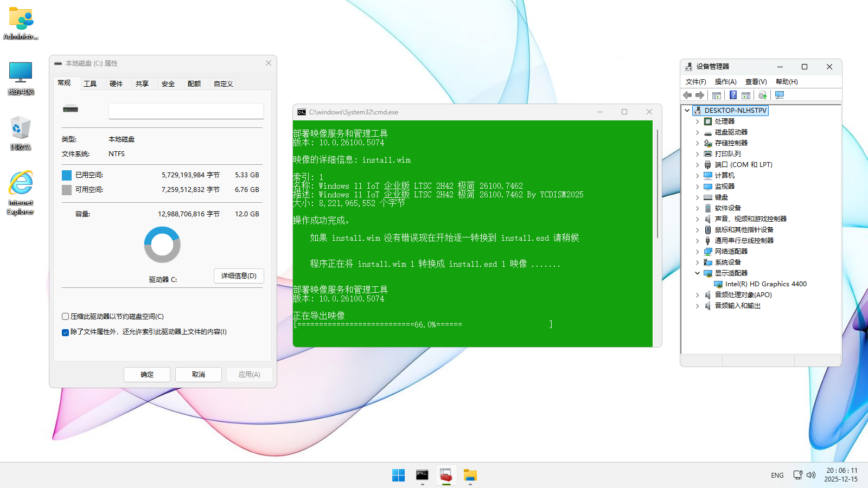Click the cmd terminal icon on taskbar
868x488 pixels.
tap(422, 476)
